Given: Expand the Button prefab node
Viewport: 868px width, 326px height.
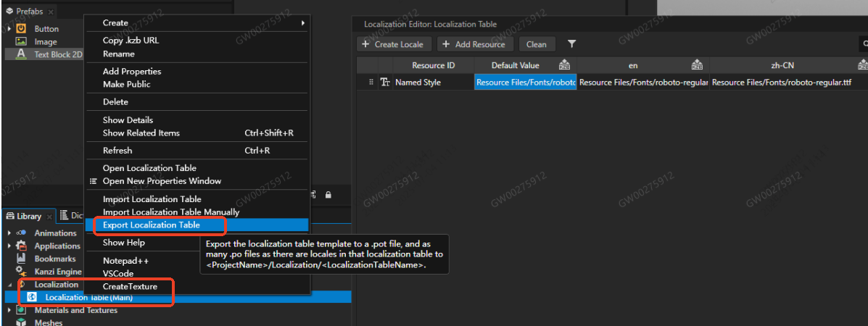Looking at the screenshot, I should [9, 29].
